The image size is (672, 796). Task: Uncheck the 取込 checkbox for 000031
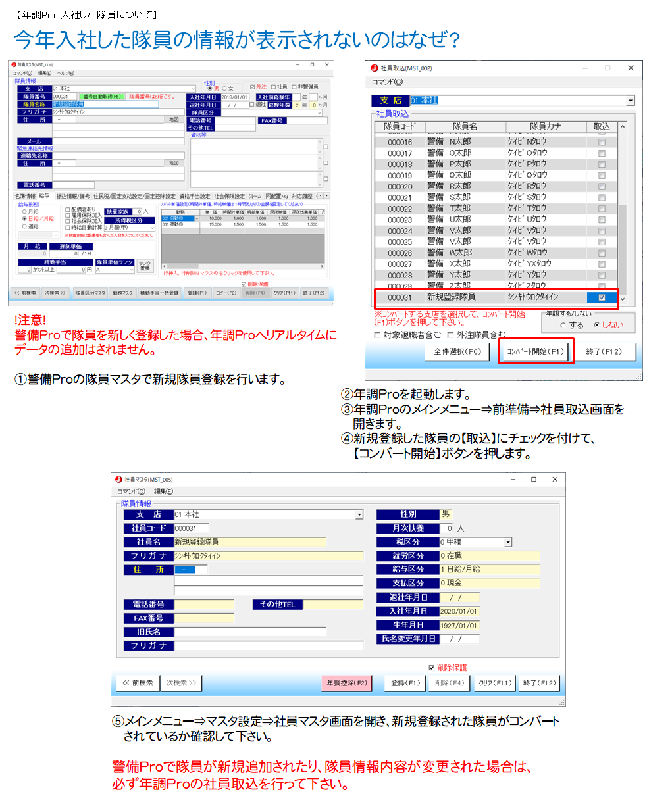tap(602, 297)
